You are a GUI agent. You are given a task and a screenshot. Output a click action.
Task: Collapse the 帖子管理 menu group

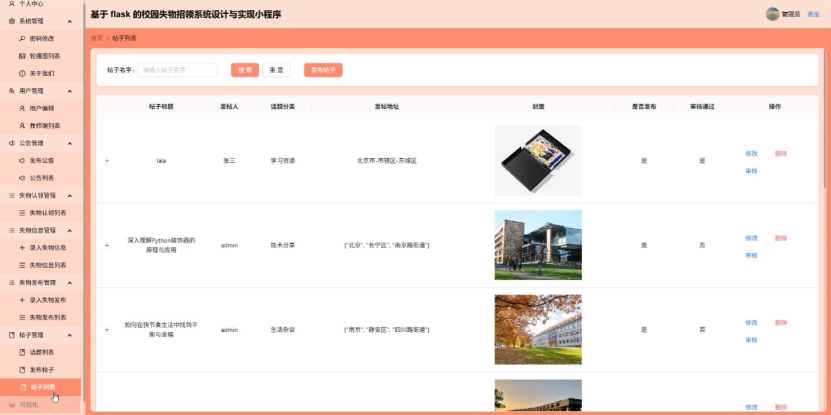[x=69, y=335]
